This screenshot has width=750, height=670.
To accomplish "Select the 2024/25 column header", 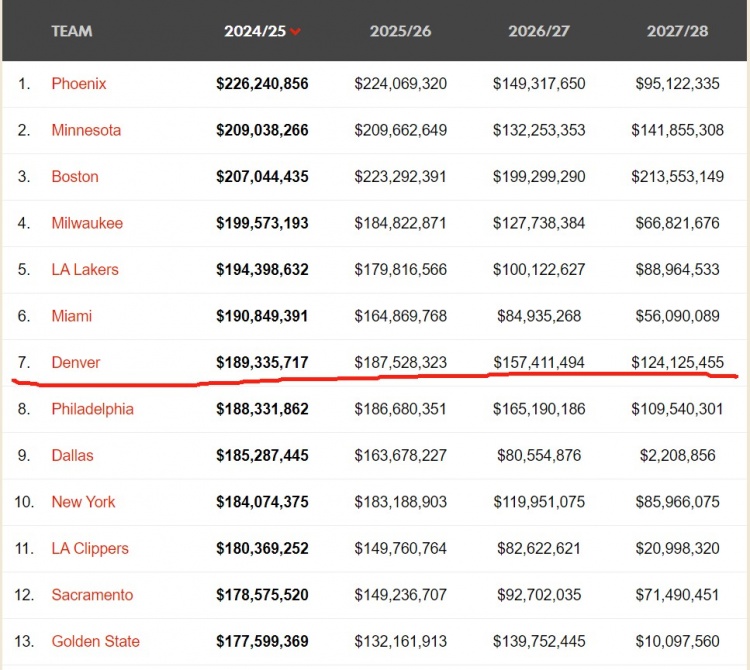I will tap(255, 31).
